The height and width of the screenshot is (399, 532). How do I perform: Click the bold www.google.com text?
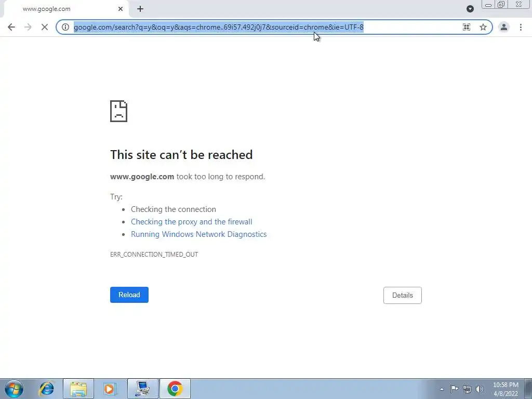tap(142, 177)
